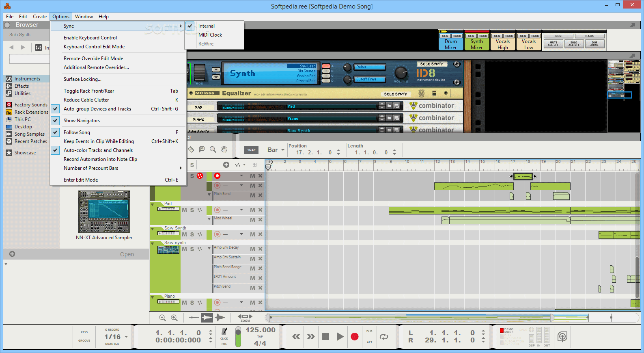Expand the Pitch Bend lane triangle
Image resolution: width=644 pixels, height=353 pixels.
point(209,194)
